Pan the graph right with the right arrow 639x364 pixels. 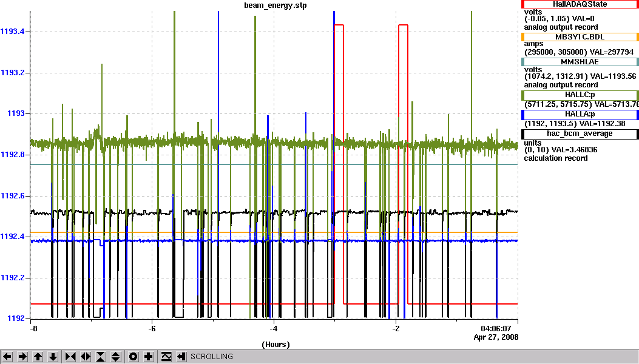[x=22, y=357]
